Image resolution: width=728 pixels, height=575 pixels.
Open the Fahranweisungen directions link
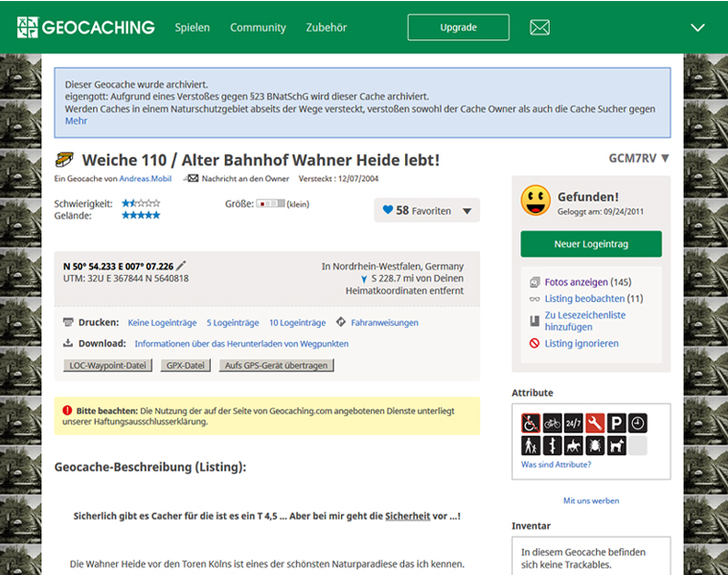(384, 323)
